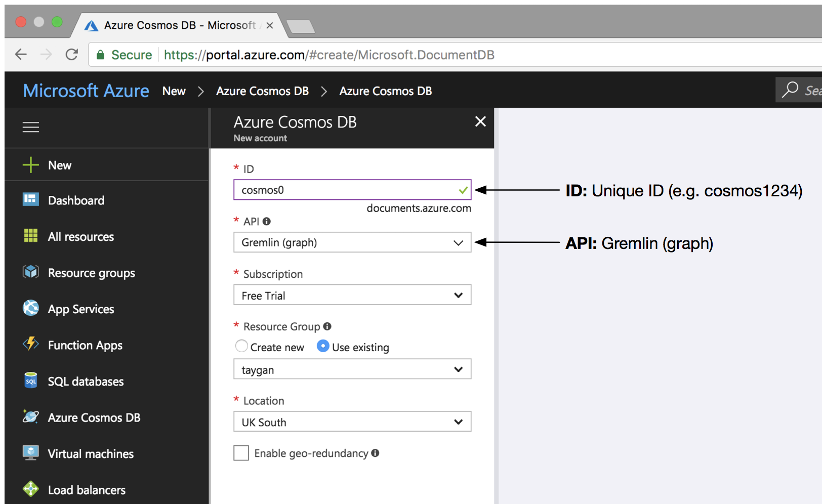822x504 pixels.
Task: Click the Virtual machines monitor icon
Action: [x=31, y=452]
